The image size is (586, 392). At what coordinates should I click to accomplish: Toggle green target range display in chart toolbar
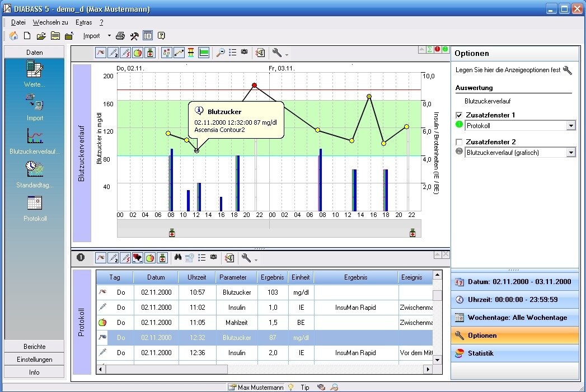click(204, 53)
